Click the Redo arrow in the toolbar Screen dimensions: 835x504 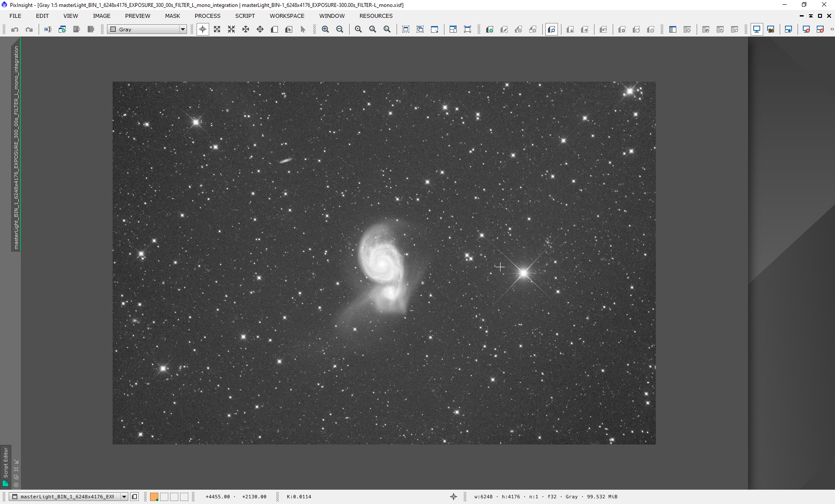click(x=29, y=30)
